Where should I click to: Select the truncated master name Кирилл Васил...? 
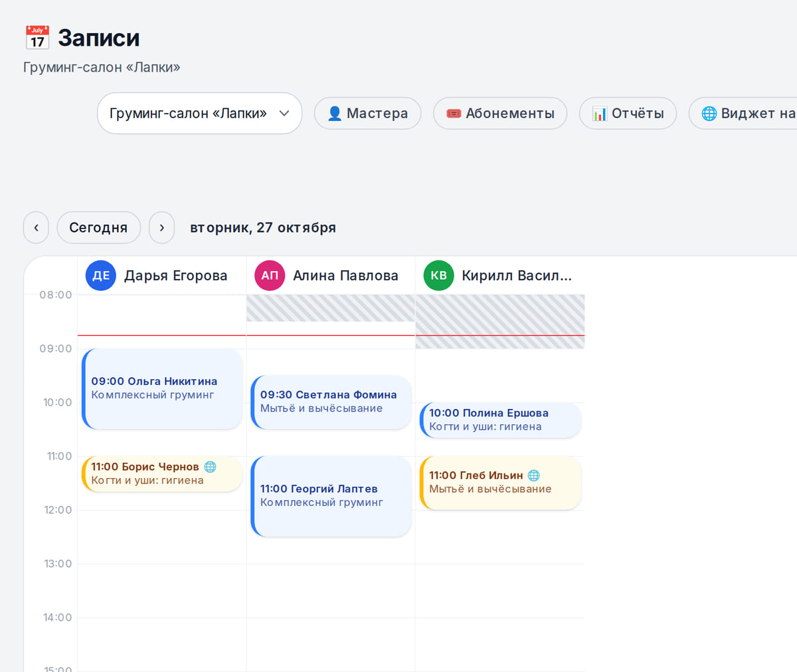pyautogui.click(x=517, y=276)
